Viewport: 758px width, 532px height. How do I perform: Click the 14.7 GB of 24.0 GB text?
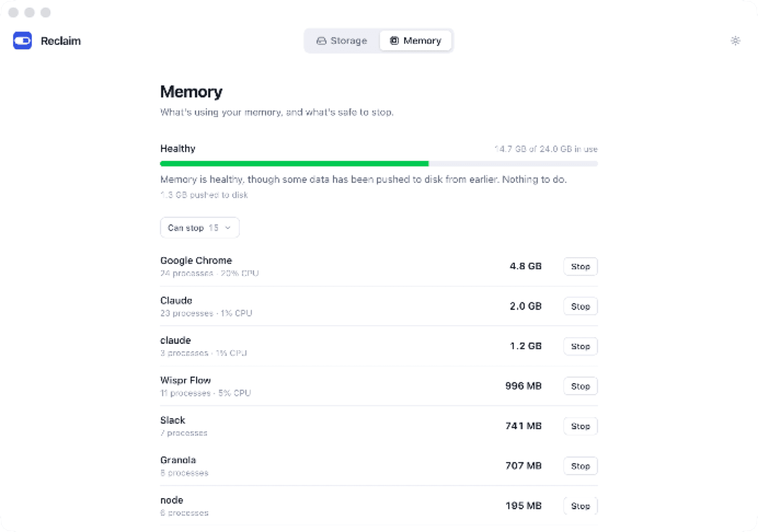[x=546, y=149]
